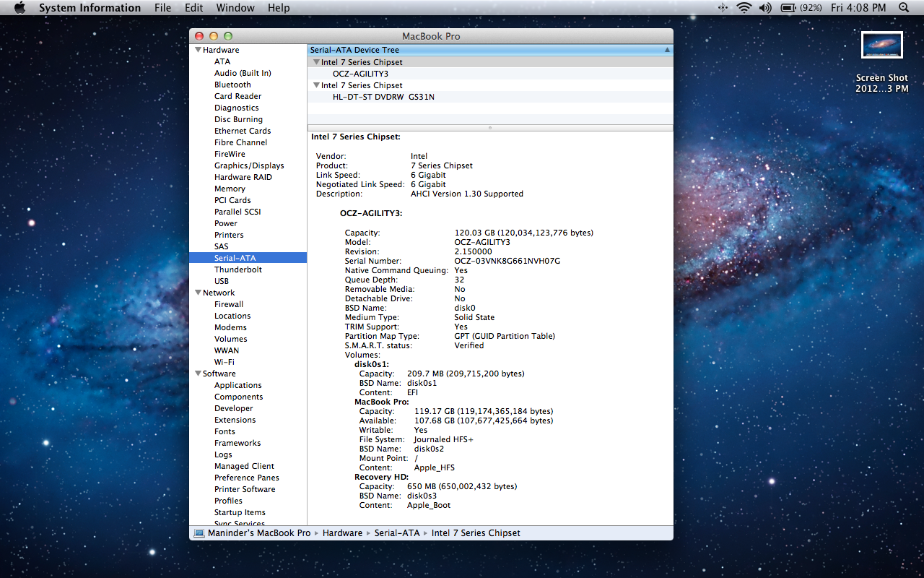The height and width of the screenshot is (578, 924).
Task: Select Startup Items under Software
Action: pos(240,512)
